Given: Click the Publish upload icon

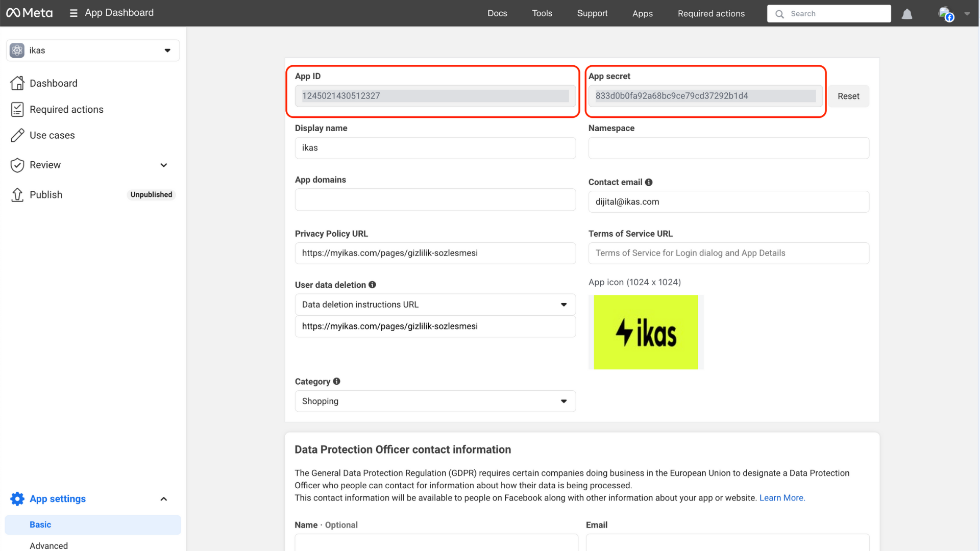Looking at the screenshot, I should click(17, 194).
